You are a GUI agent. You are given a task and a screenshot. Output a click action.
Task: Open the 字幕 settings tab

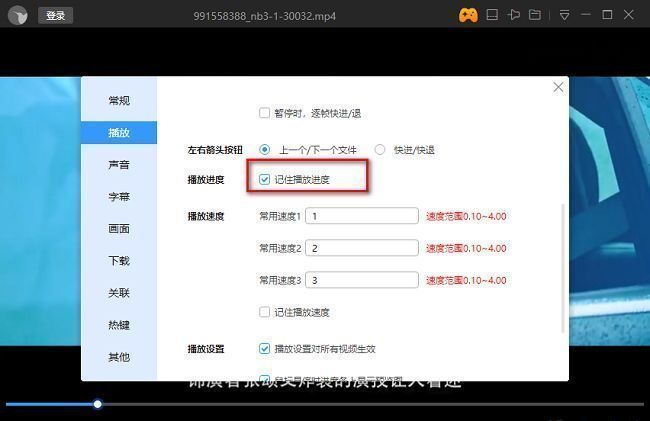click(119, 197)
